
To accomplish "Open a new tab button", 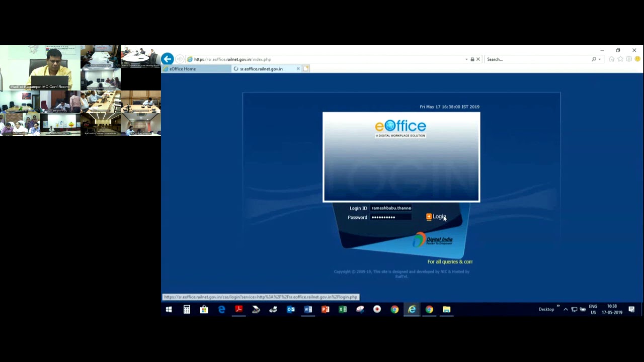I will pos(306,69).
